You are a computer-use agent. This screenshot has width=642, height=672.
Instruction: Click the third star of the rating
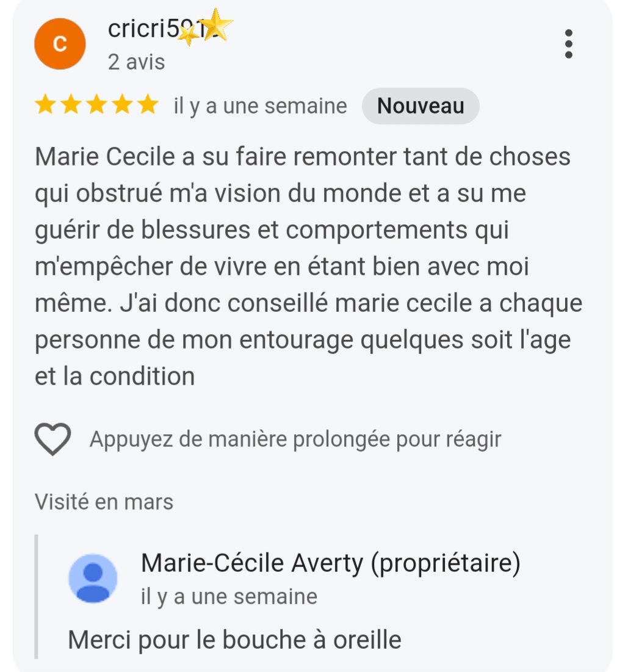(x=96, y=106)
